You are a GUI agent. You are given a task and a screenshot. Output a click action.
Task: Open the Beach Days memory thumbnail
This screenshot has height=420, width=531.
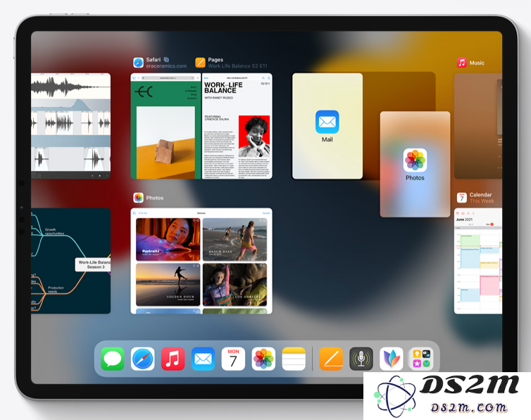[235, 239]
